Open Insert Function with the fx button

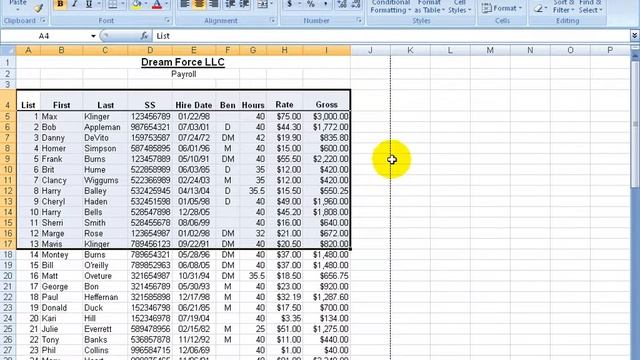(144, 36)
